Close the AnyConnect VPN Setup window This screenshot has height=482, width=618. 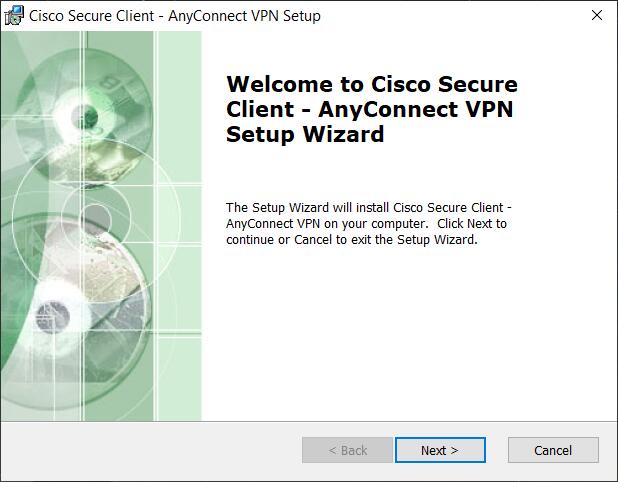click(596, 15)
